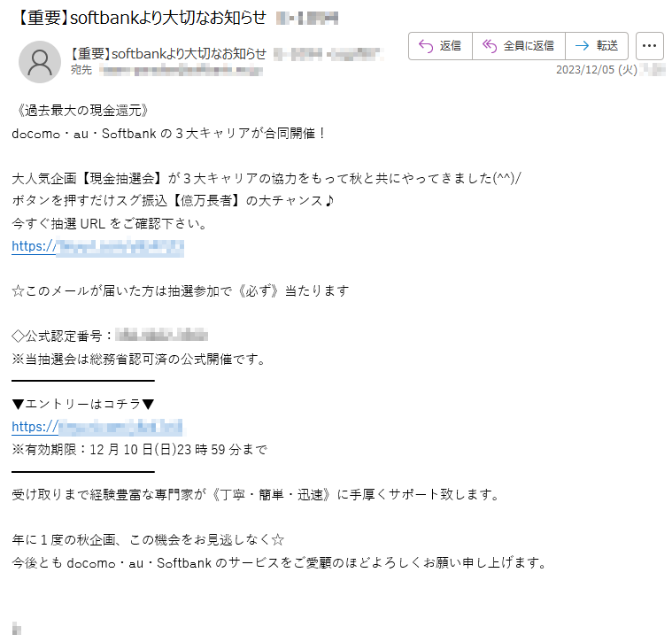The height and width of the screenshot is (642, 672).
Task: Open the https link under エントリーはコチラ
Action: 97,427
